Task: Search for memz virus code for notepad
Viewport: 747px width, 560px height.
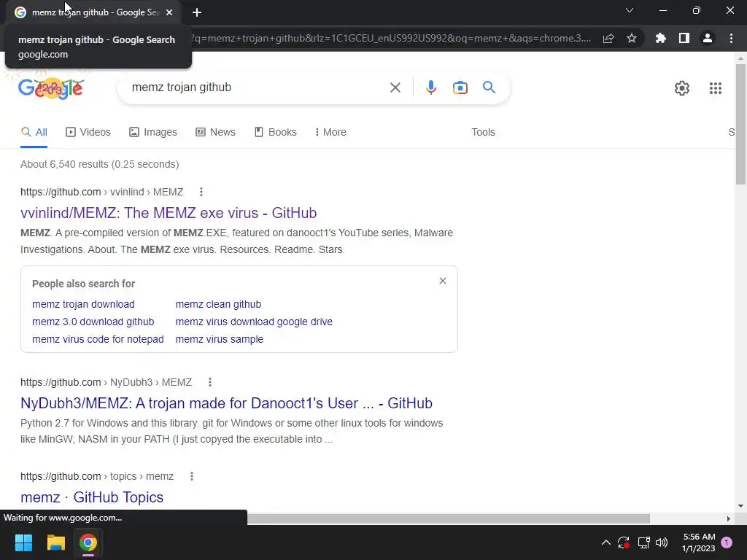Action: (x=98, y=340)
